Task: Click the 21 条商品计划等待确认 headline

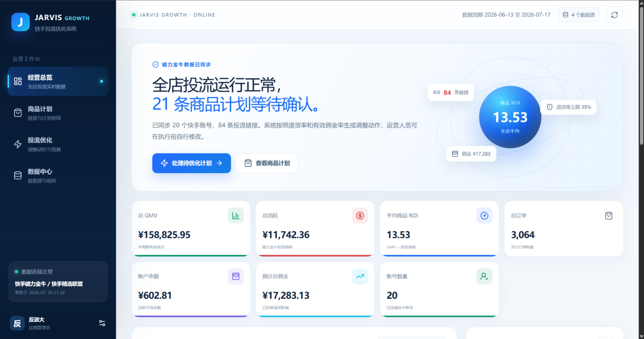Action: [x=236, y=104]
